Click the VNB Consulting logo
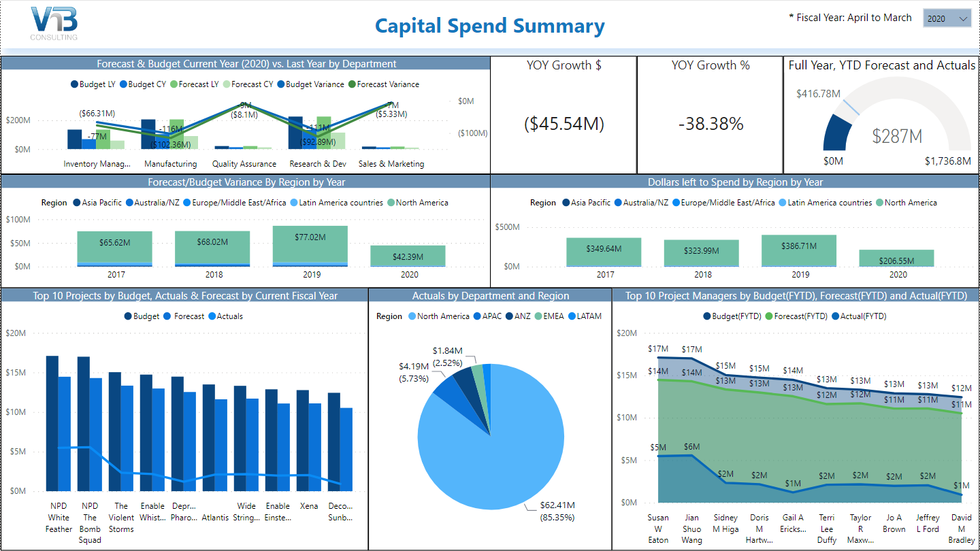 coord(54,23)
